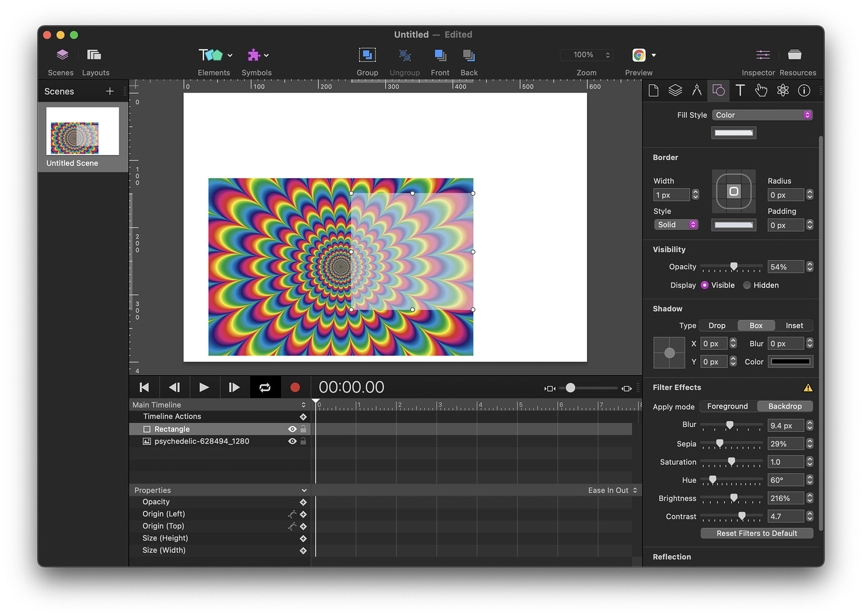Set filter apply mode to Foreground
The image size is (862, 616).
pos(727,407)
